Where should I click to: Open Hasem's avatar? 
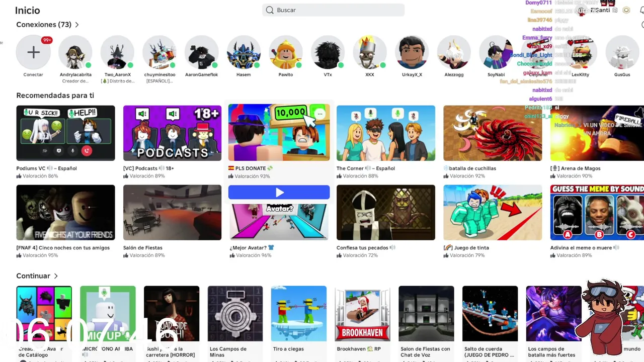[x=244, y=52]
